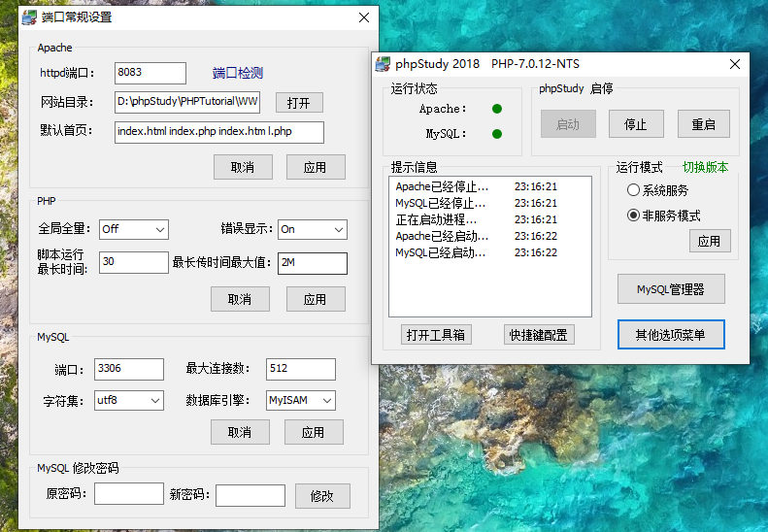Stop services with 停止 button

click(636, 124)
